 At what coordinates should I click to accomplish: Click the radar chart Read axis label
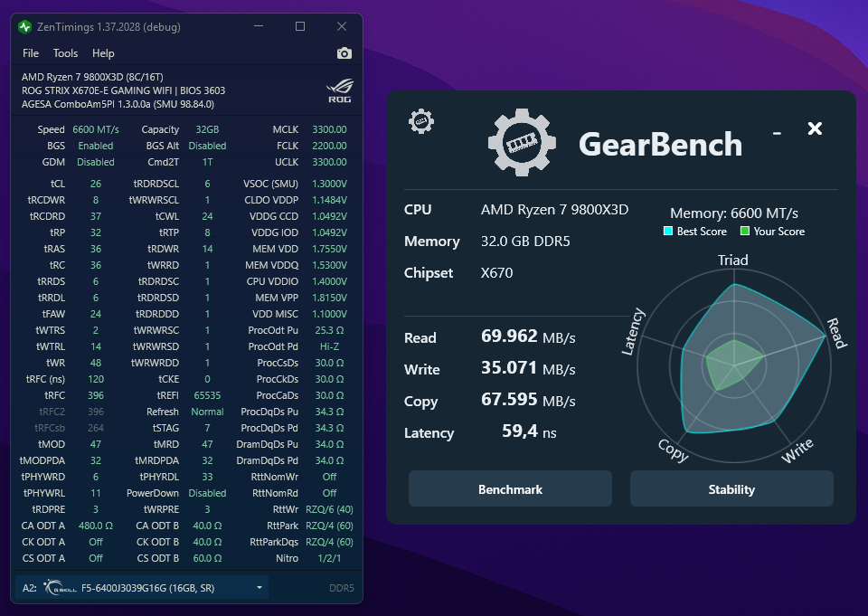pyautogui.click(x=836, y=333)
